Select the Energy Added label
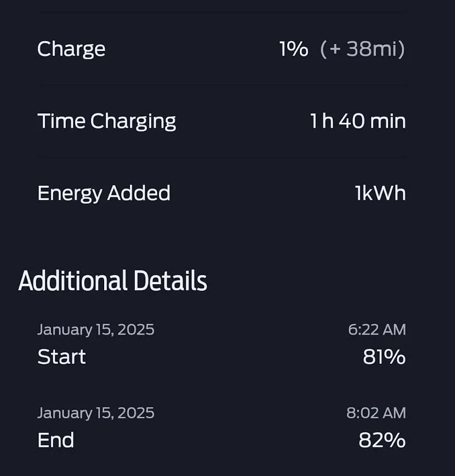Screen dimensions: 455x476 click(104, 193)
